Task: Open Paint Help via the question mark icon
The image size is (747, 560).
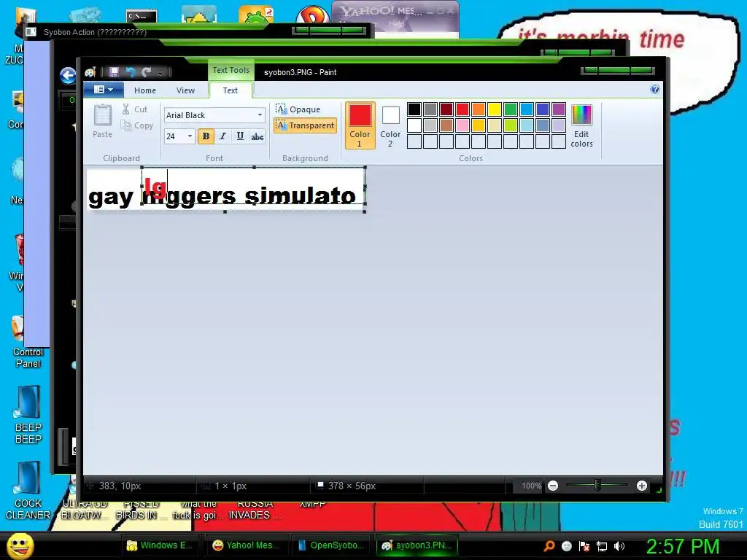Action: pos(655,89)
